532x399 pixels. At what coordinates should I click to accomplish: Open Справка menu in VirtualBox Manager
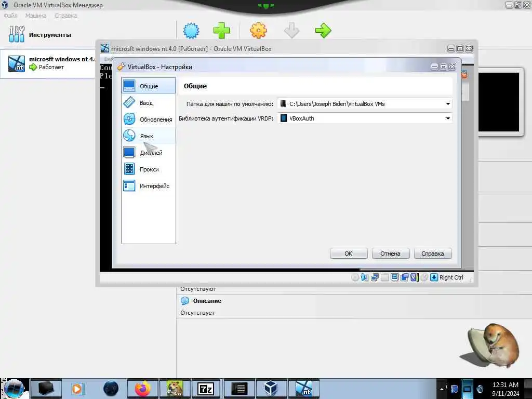click(x=66, y=16)
